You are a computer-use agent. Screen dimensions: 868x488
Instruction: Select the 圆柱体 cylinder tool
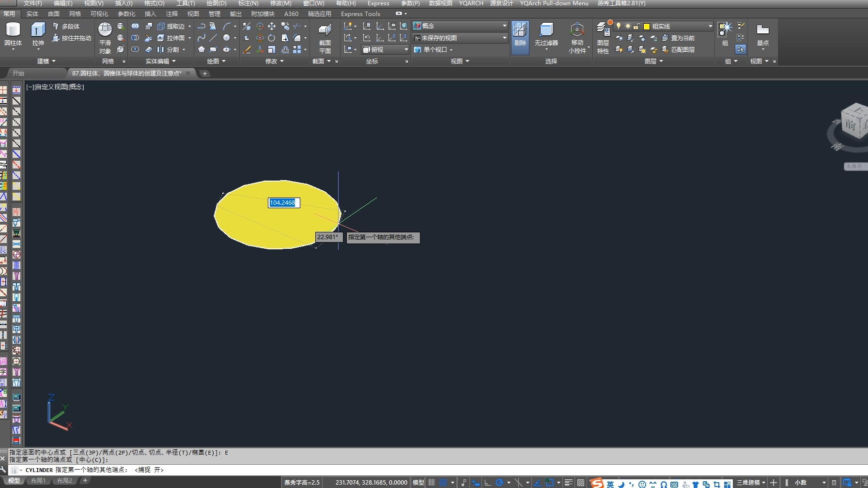coord(13,34)
